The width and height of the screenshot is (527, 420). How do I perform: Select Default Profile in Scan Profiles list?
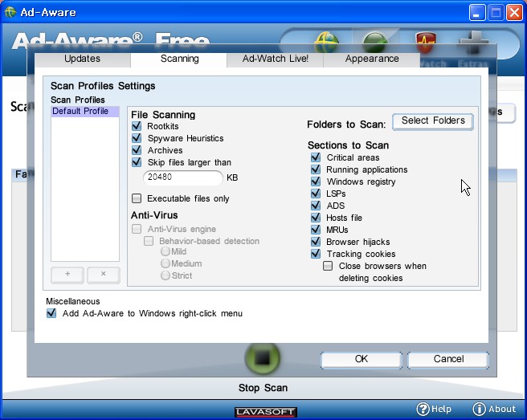[x=85, y=111]
